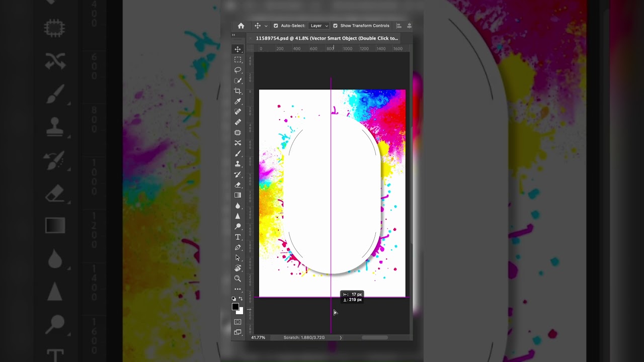Click the align left edges icon
This screenshot has height=362, width=644.
399,26
